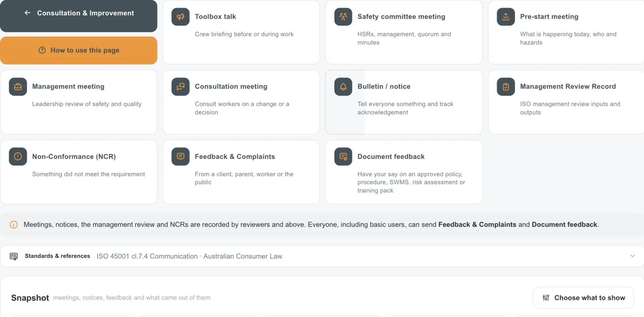Click the sliders icon in Choose what to show
Screen dimensions: 644x317
[x=546, y=298]
